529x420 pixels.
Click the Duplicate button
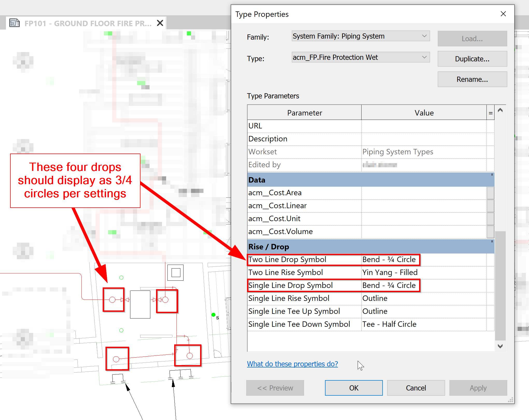(x=472, y=59)
